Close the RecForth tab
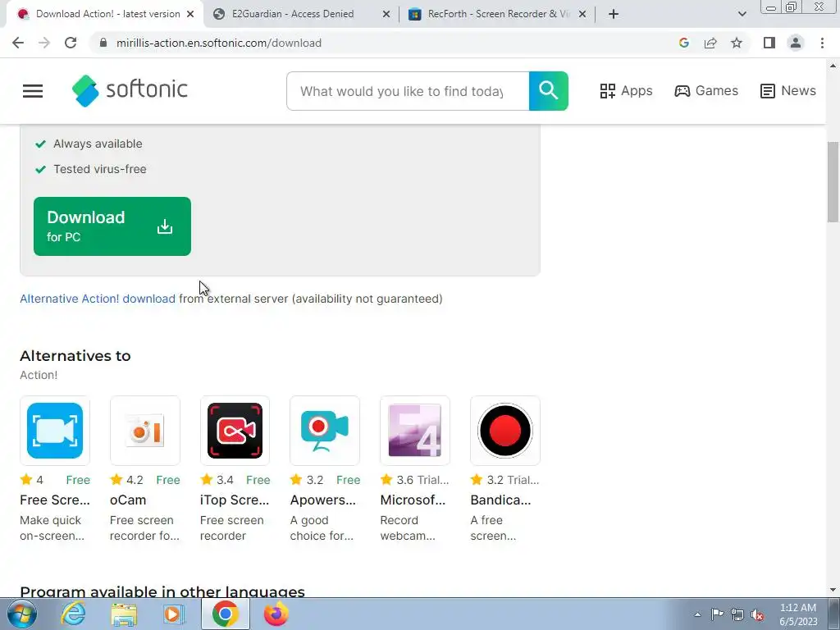The width and height of the screenshot is (840, 630). pyautogui.click(x=582, y=15)
